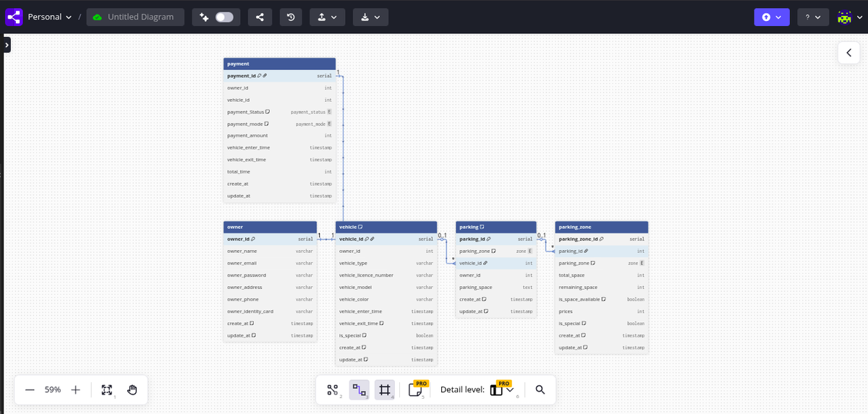Expand the left sidebar panel

(x=6, y=45)
